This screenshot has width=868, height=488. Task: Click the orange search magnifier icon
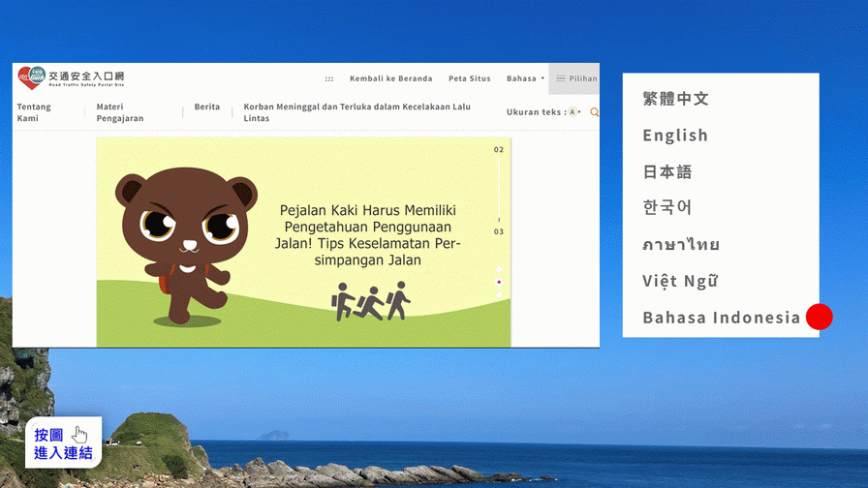click(594, 112)
